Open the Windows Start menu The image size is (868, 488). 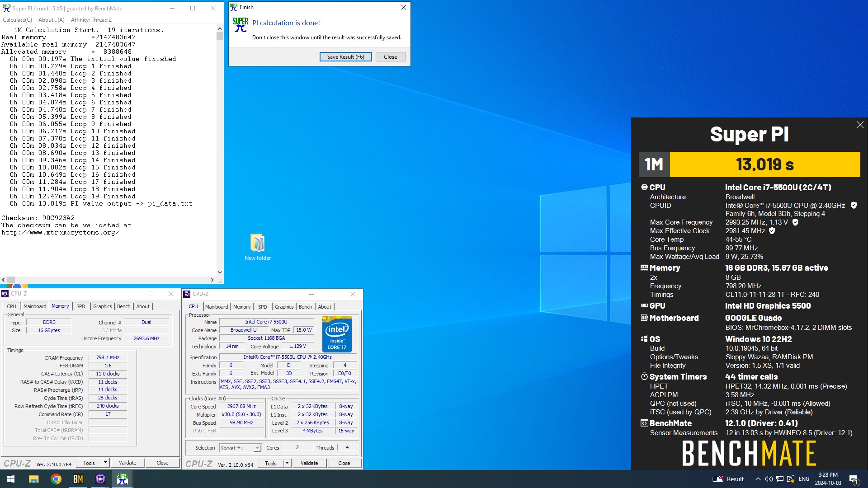[x=11, y=479]
